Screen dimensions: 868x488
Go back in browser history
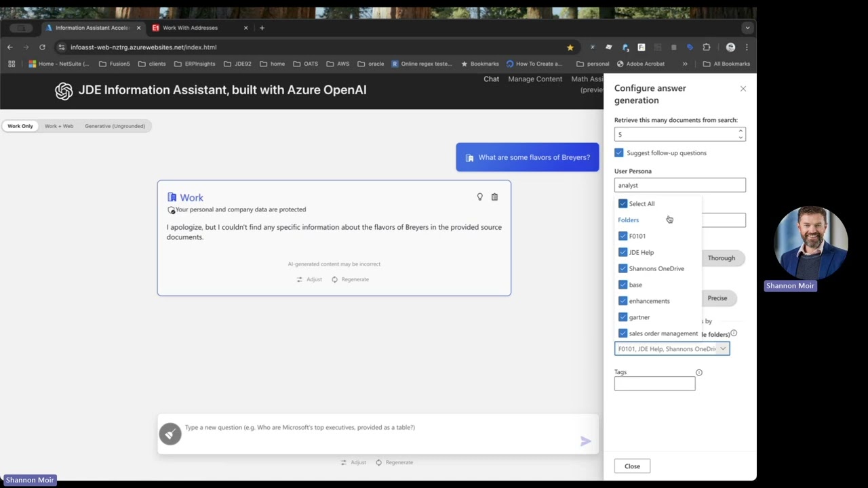9,47
